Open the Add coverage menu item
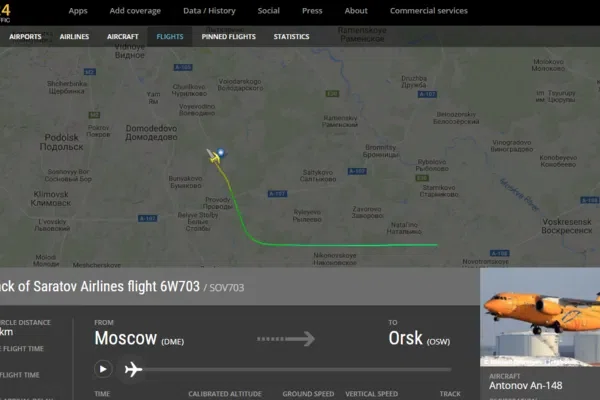The height and width of the screenshot is (400, 600). (135, 11)
